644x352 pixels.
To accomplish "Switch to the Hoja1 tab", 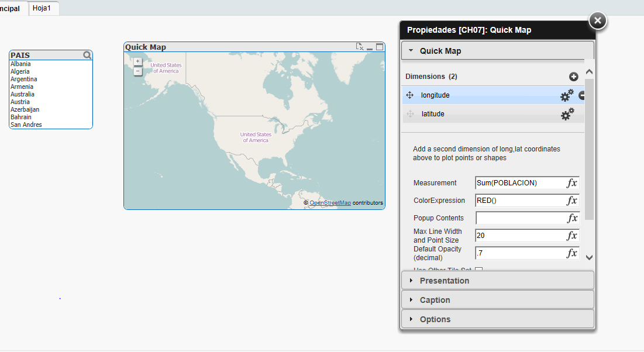I will (x=42, y=8).
